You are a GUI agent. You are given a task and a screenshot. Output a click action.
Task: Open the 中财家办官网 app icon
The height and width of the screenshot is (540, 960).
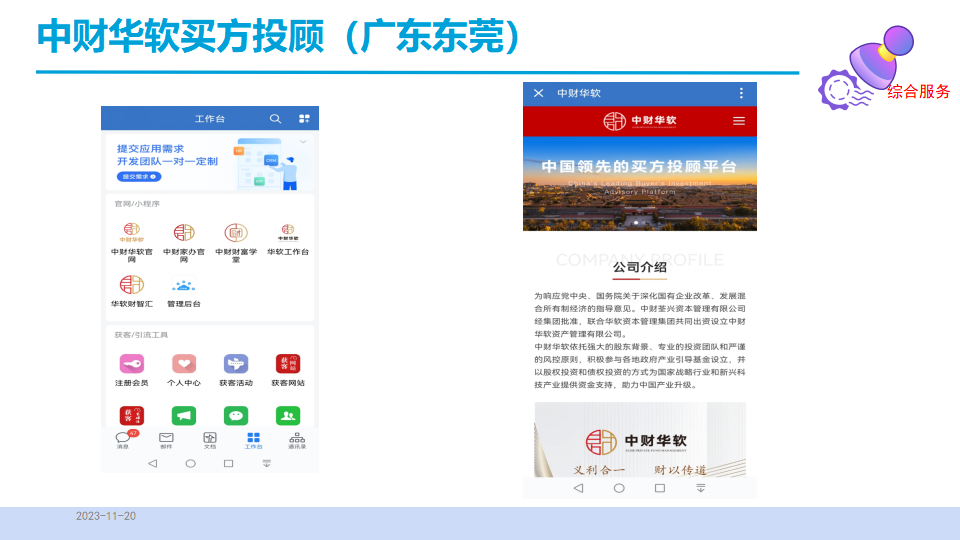pos(184,233)
